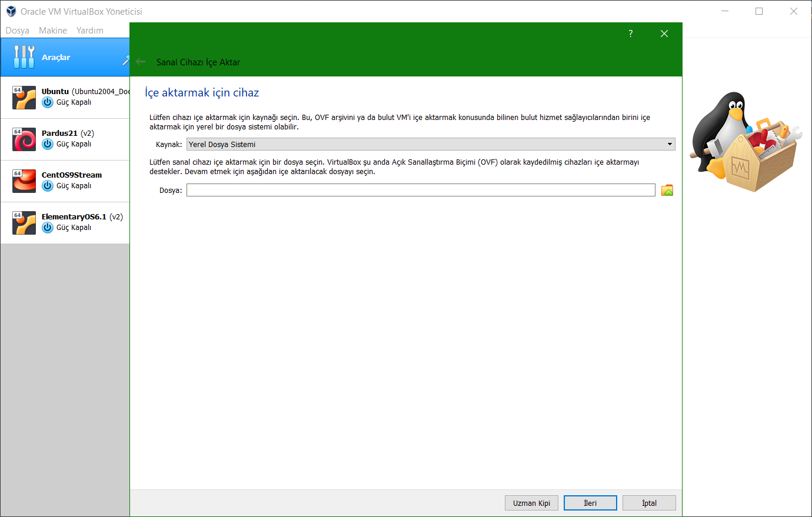Click the İptal cancel button
Screen dimensions: 812x517
pos(649,503)
